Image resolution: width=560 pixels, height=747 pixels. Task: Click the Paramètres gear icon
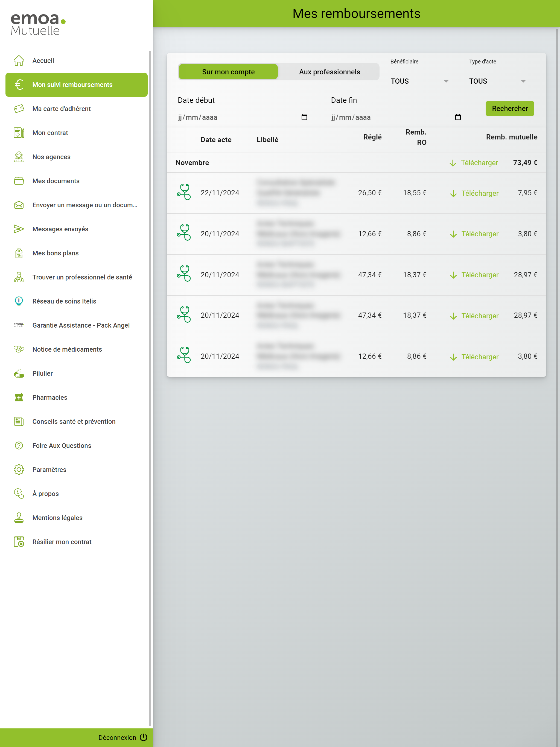(19, 469)
